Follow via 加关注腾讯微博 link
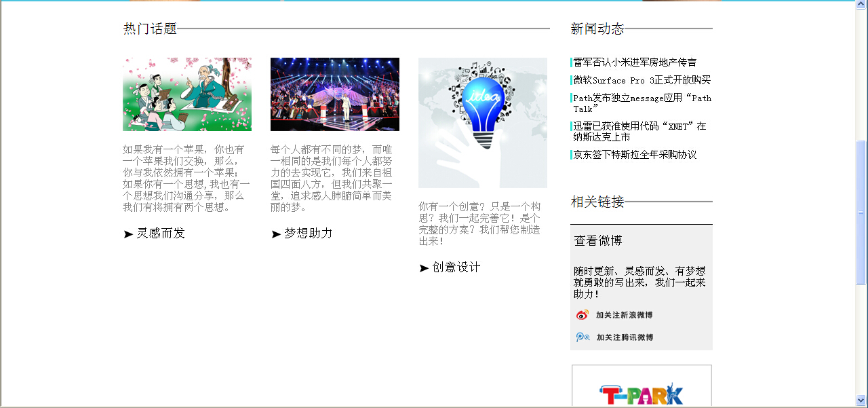This screenshot has width=868, height=408. click(x=625, y=337)
